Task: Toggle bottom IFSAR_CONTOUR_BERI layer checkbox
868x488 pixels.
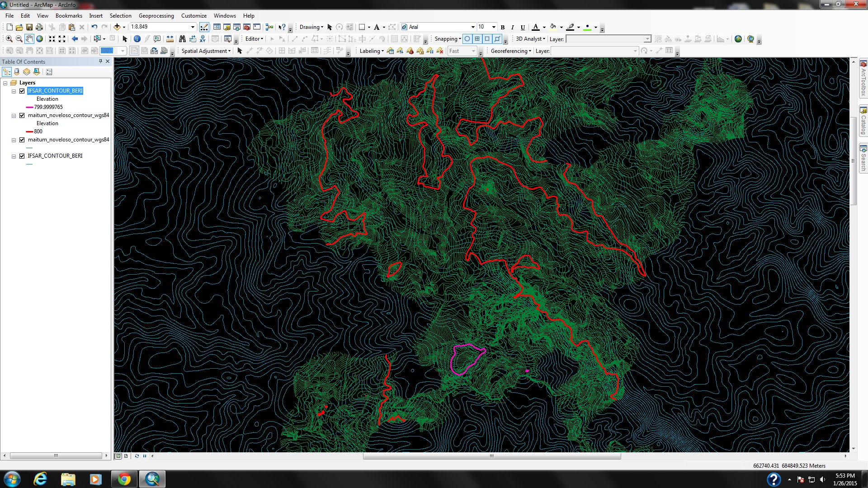Action: pos(22,156)
